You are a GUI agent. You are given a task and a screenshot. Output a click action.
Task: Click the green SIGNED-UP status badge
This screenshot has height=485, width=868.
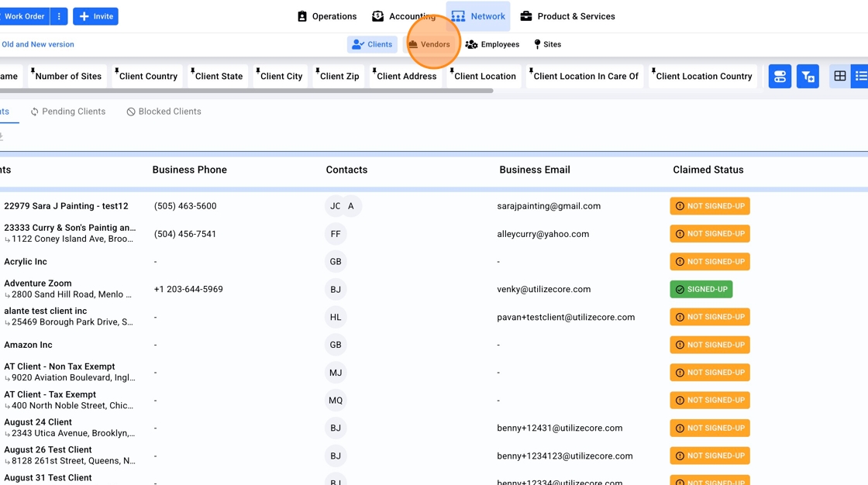pyautogui.click(x=701, y=289)
